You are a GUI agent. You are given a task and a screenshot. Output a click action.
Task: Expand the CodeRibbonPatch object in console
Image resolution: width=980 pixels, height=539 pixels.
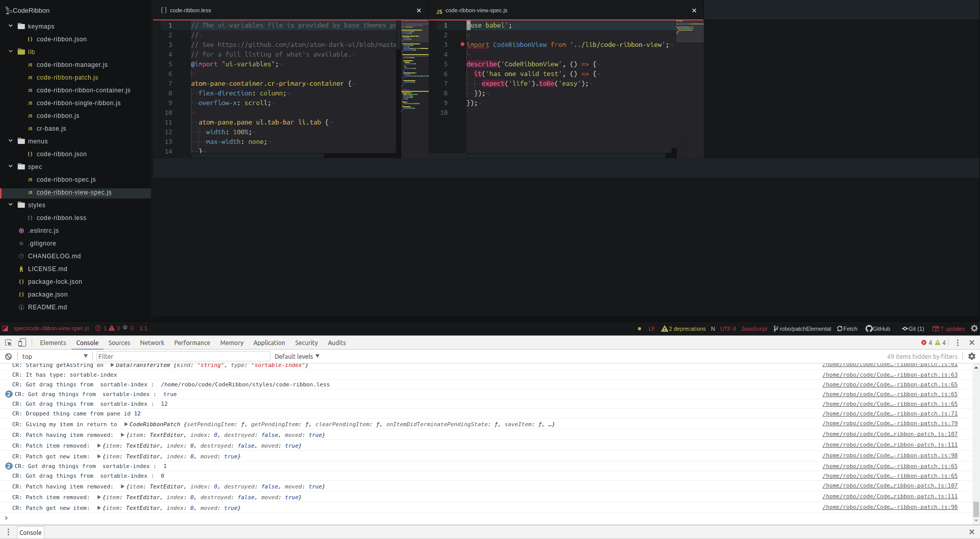tap(126, 424)
